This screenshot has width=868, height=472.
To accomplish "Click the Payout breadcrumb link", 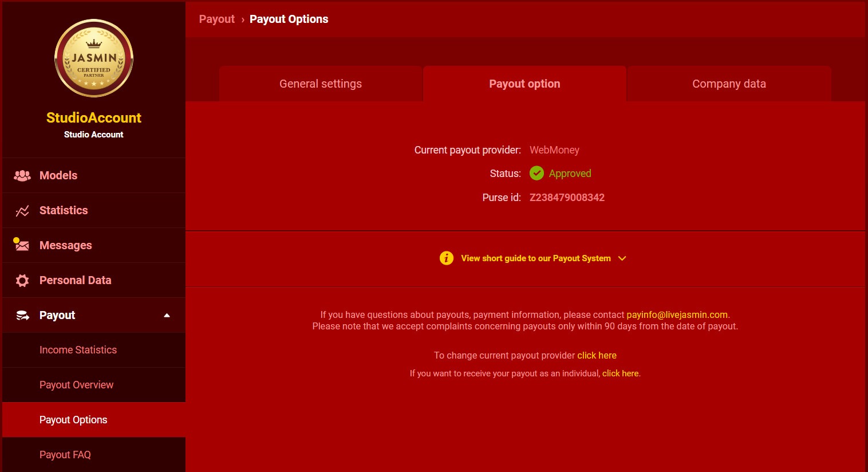I will pyautogui.click(x=216, y=19).
